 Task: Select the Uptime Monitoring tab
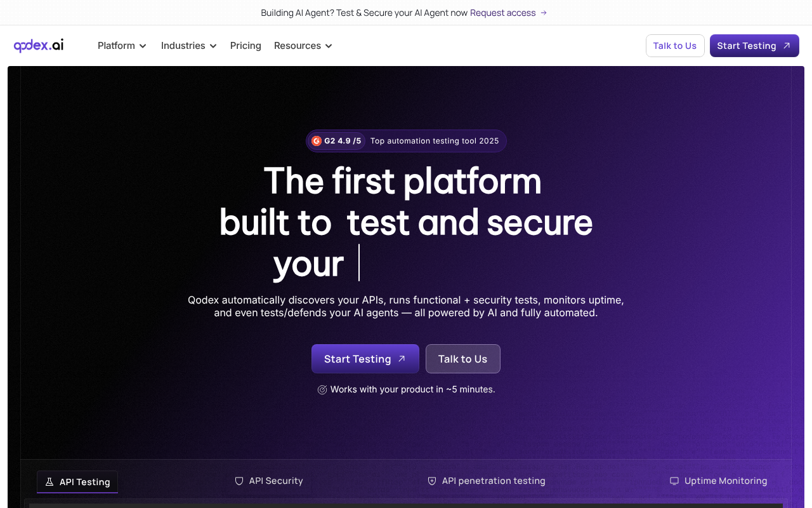tap(718, 481)
